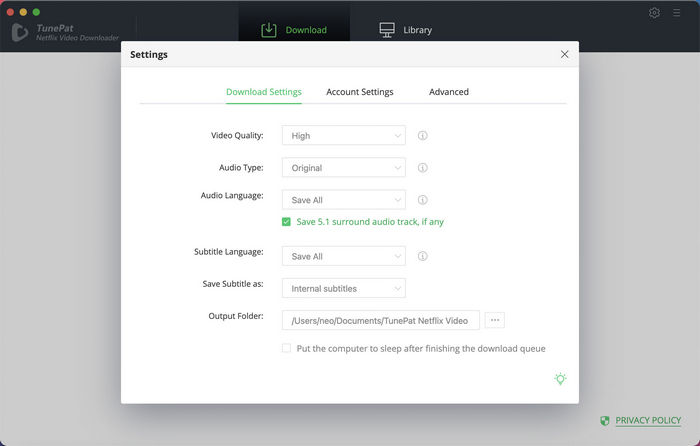Click the Video Quality info icon

[422, 135]
